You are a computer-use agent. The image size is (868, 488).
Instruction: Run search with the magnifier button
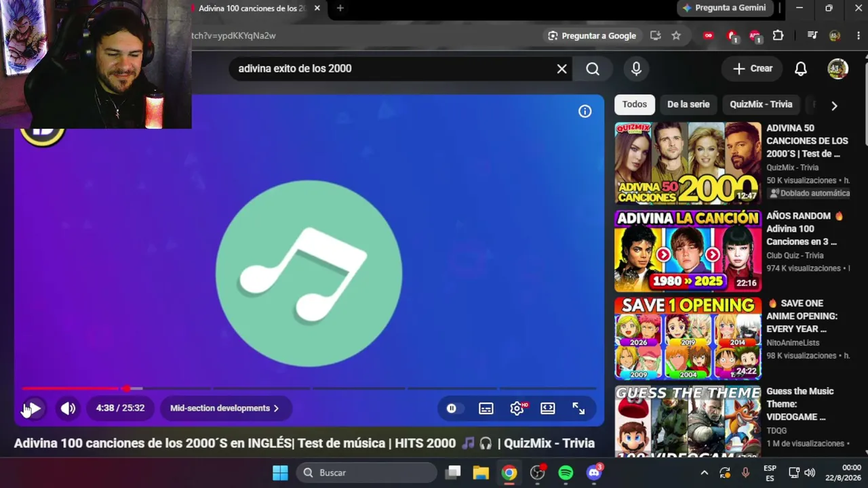coord(593,68)
